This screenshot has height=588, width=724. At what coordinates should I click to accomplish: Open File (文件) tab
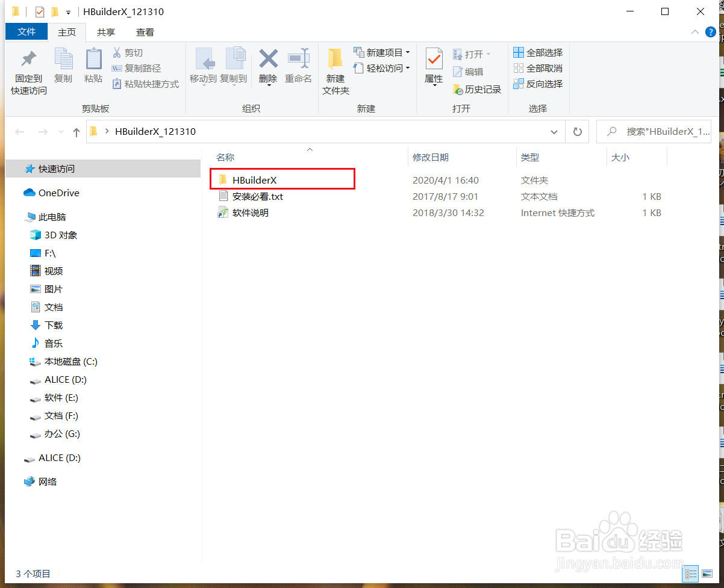coord(27,32)
